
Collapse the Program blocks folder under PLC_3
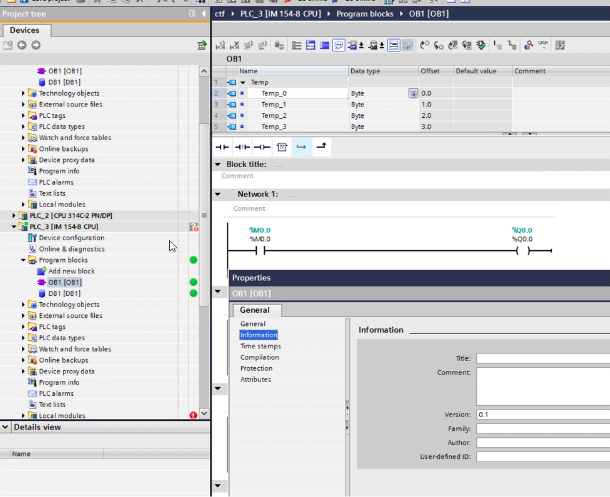23,260
